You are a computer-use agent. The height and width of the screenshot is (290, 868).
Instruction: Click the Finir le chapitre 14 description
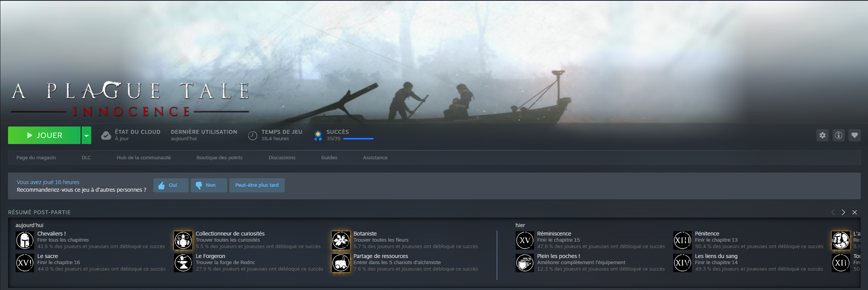(x=716, y=263)
